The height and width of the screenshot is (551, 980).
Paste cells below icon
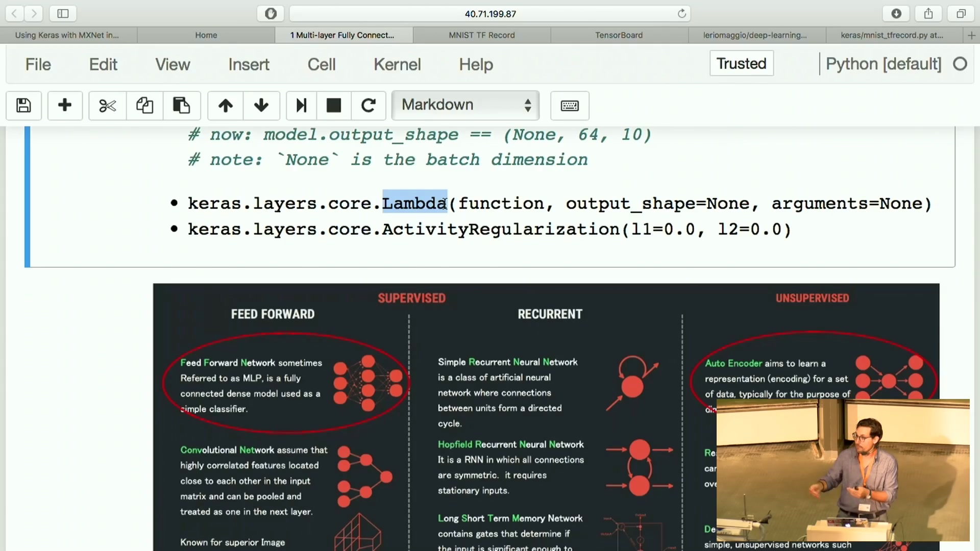181,106
